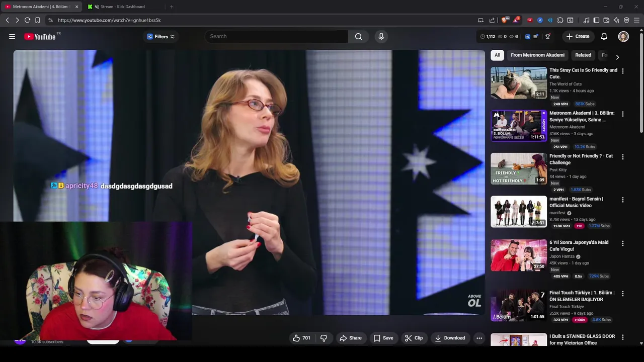Open Metronom Akademi 3. Bölüm thumbnail
644x362 pixels.
(x=519, y=126)
